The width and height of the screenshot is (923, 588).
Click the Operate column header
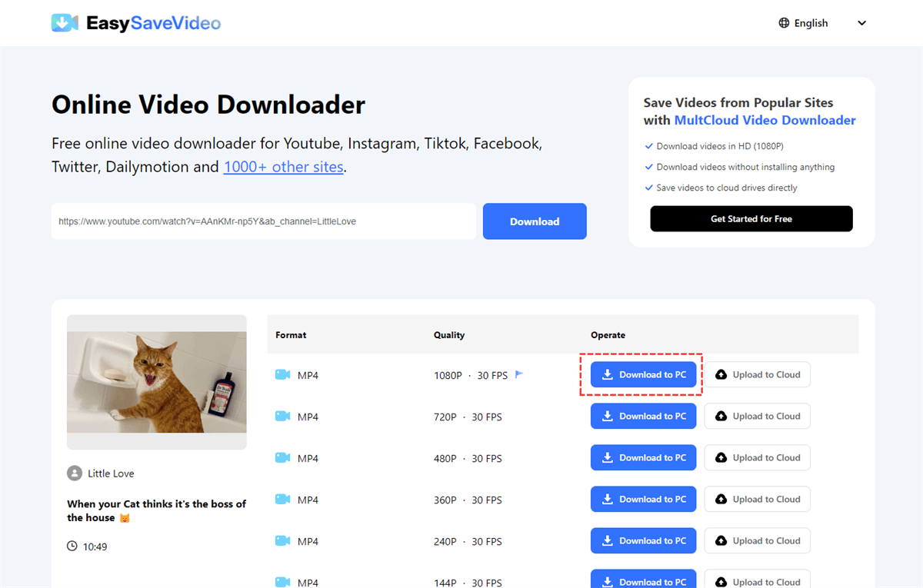[608, 335]
